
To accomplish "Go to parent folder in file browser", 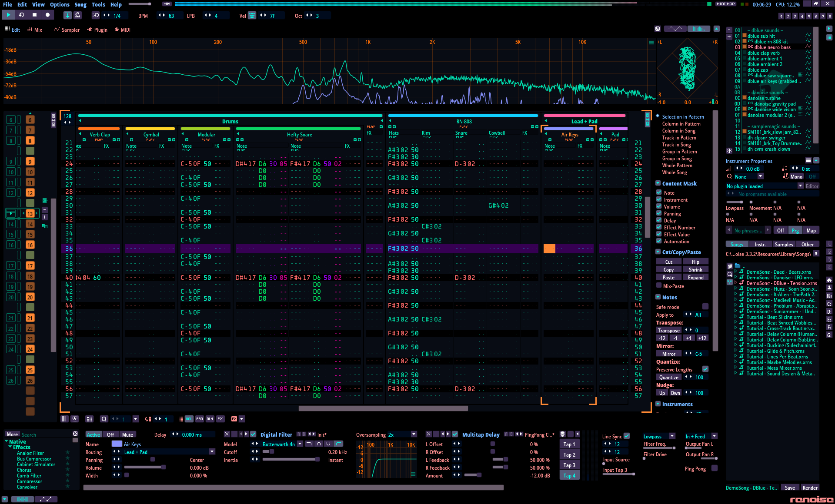I will pyautogui.click(x=816, y=253).
